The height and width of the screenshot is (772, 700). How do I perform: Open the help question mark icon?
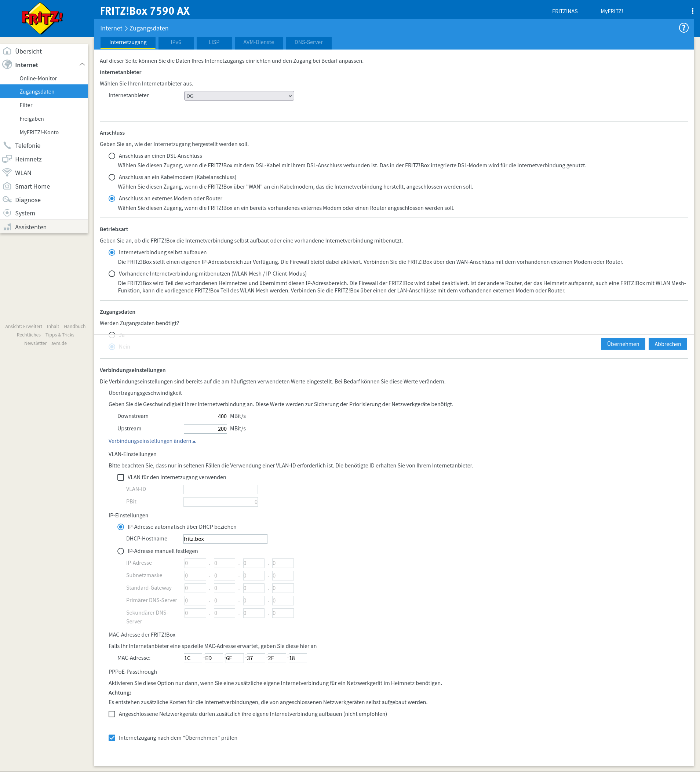click(x=683, y=28)
